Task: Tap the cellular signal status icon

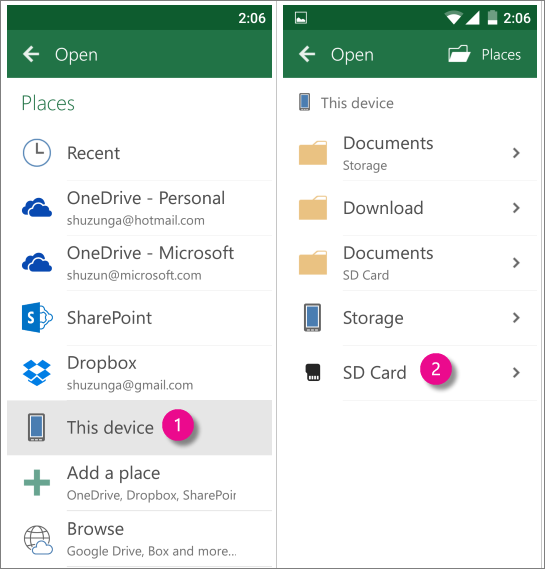Action: tap(472, 18)
